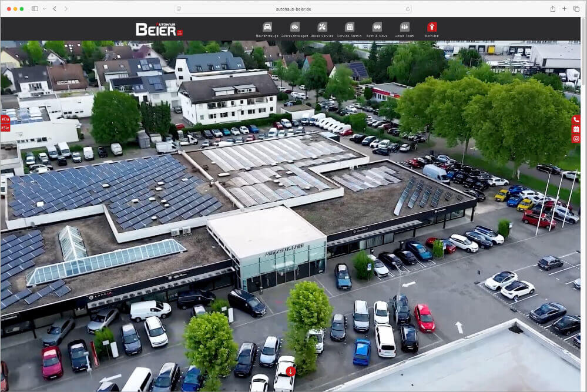Show the browser tab overview
The width and height of the screenshot is (587, 392).
pos(576,9)
